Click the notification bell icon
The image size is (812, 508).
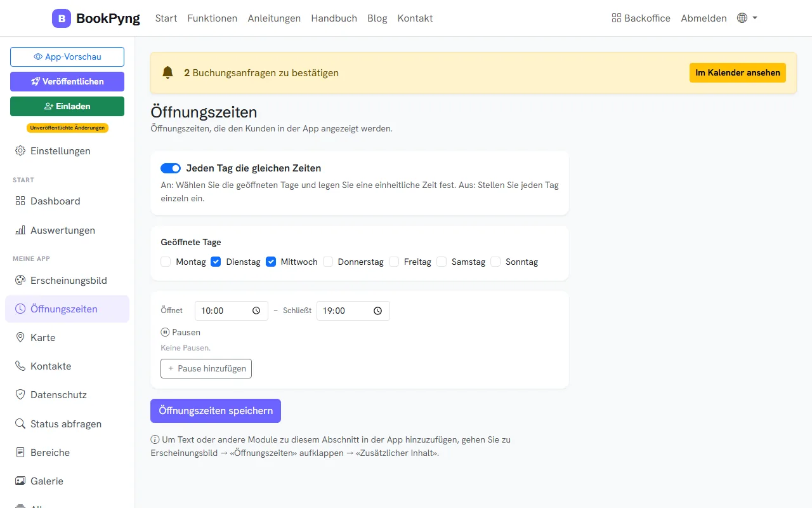tap(167, 72)
